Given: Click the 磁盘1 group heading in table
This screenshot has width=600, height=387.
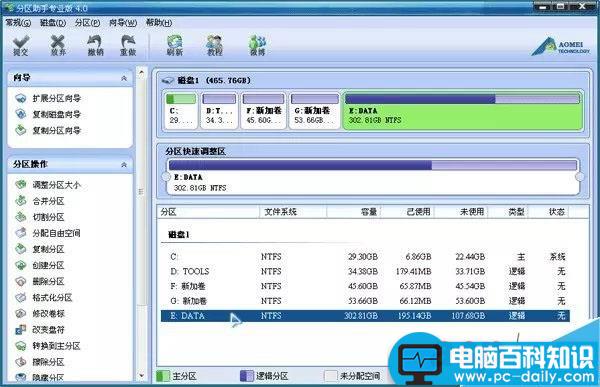Looking at the screenshot, I should 179,235.
